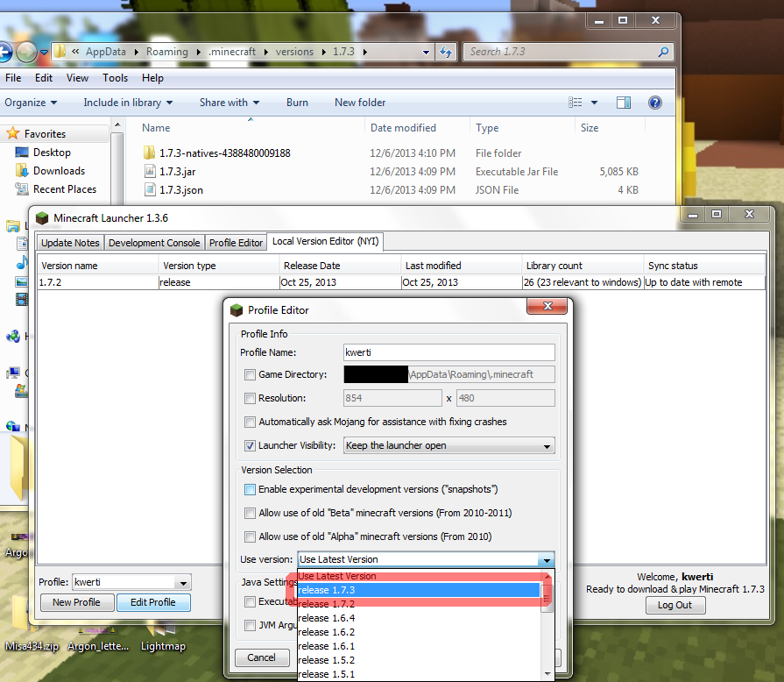Click the change view icon in Explorer toolbar

(x=576, y=103)
